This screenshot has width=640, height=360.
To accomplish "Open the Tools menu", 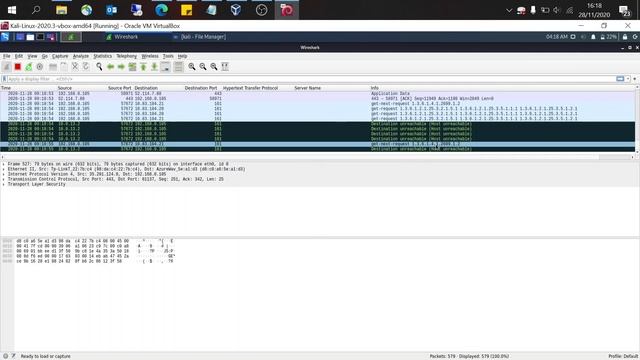I will point(168,56).
